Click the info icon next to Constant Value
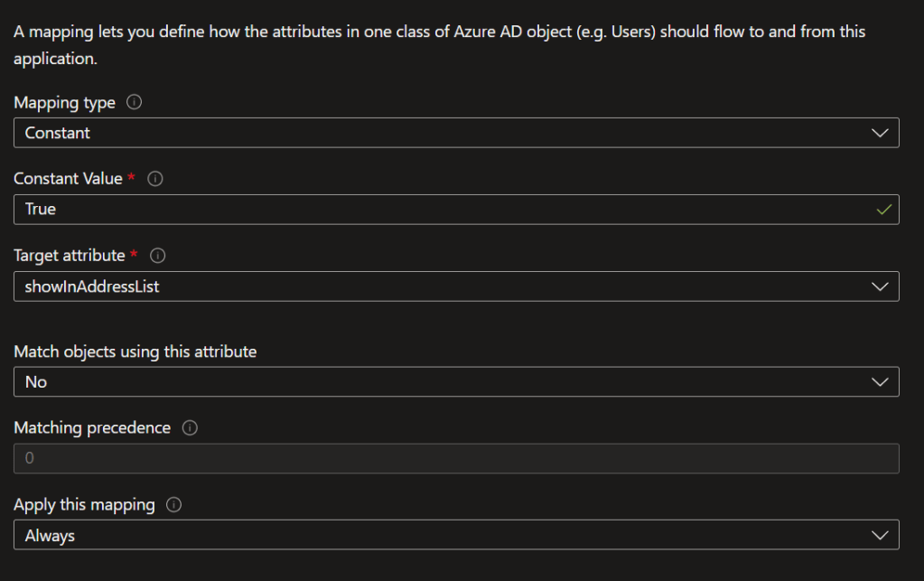The height and width of the screenshot is (581, 924). [x=154, y=179]
